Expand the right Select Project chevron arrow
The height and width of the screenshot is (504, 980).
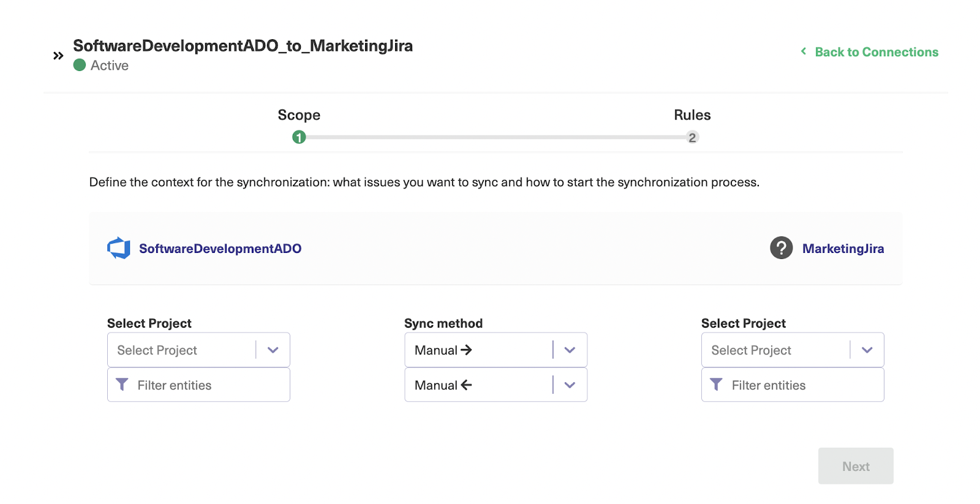click(867, 350)
